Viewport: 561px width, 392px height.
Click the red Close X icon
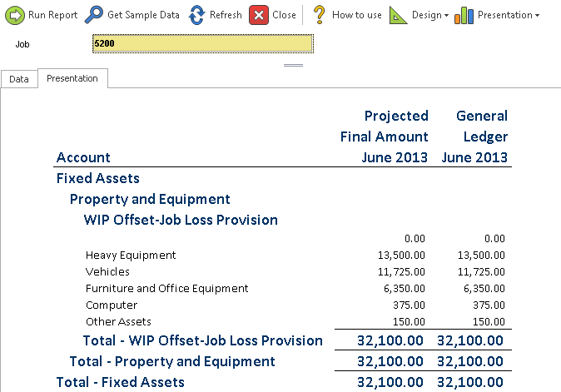click(259, 15)
